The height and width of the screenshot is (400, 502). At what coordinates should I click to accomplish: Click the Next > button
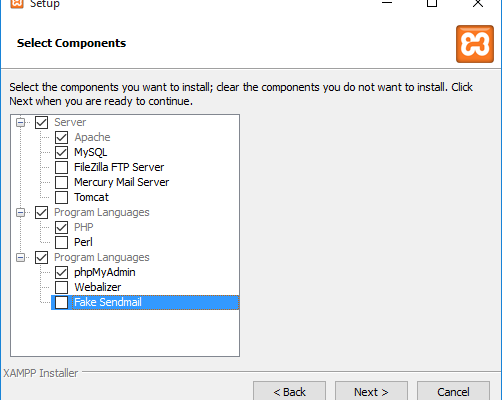point(371,391)
